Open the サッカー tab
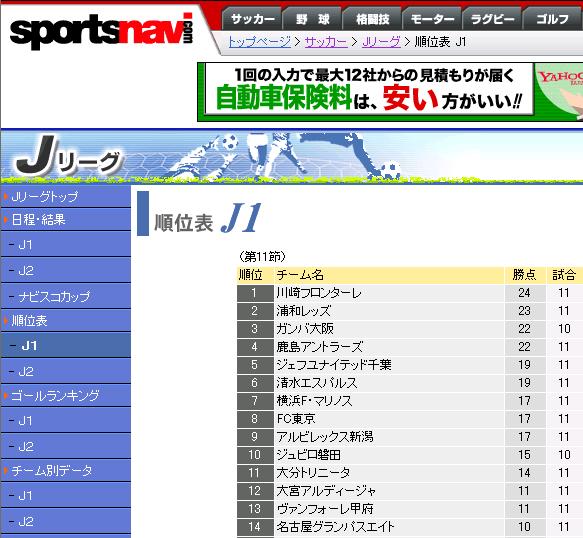 point(252,19)
